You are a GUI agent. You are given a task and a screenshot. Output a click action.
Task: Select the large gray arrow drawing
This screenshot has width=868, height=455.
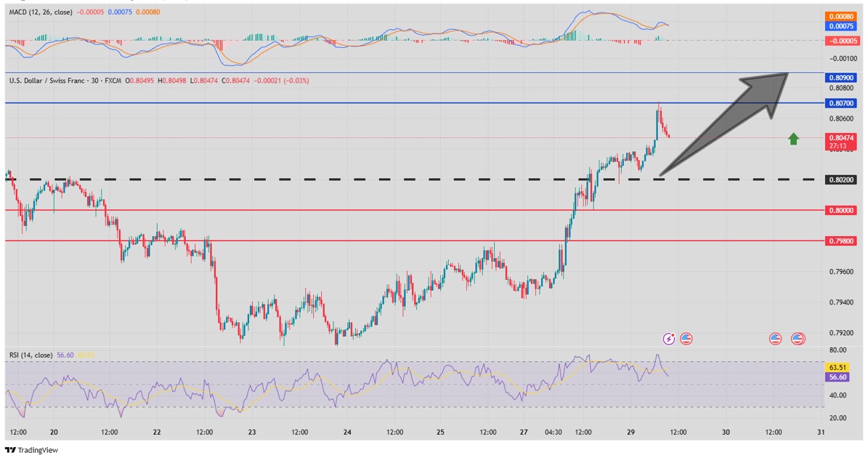[x=725, y=124]
